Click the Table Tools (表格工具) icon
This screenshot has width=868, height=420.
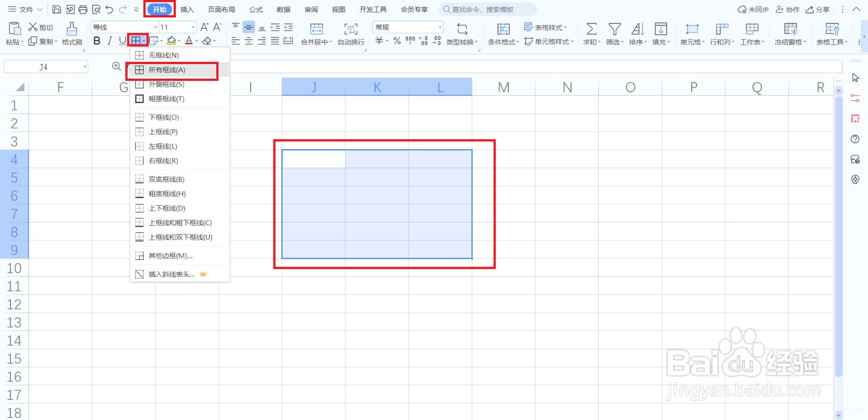click(832, 29)
